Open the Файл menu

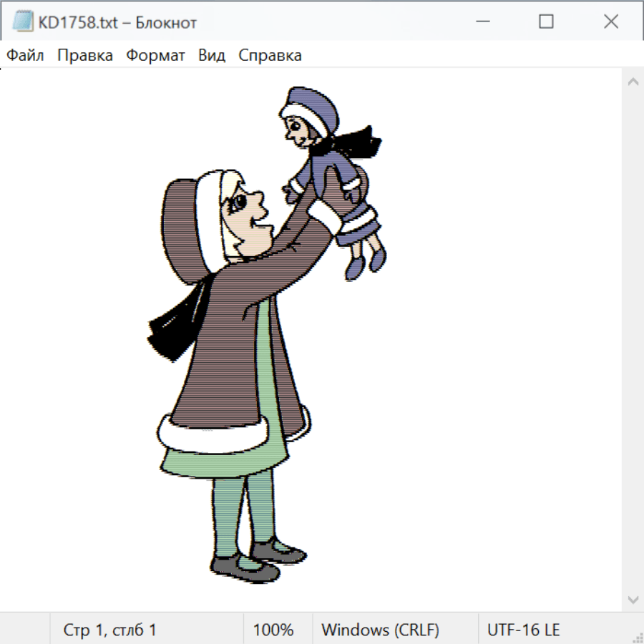coord(26,56)
